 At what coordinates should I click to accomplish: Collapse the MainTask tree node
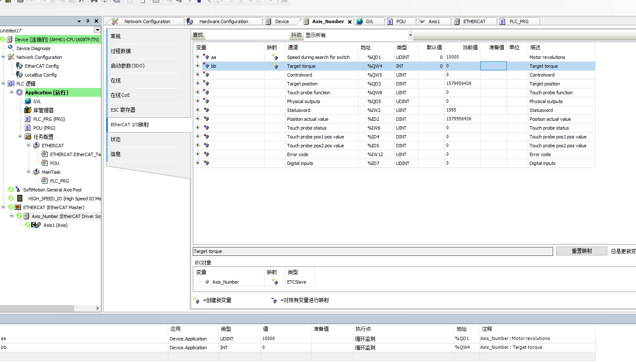click(28, 172)
